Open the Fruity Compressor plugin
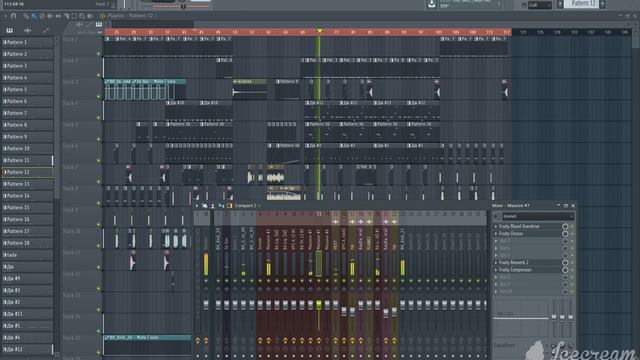The image size is (640, 360). [x=515, y=270]
